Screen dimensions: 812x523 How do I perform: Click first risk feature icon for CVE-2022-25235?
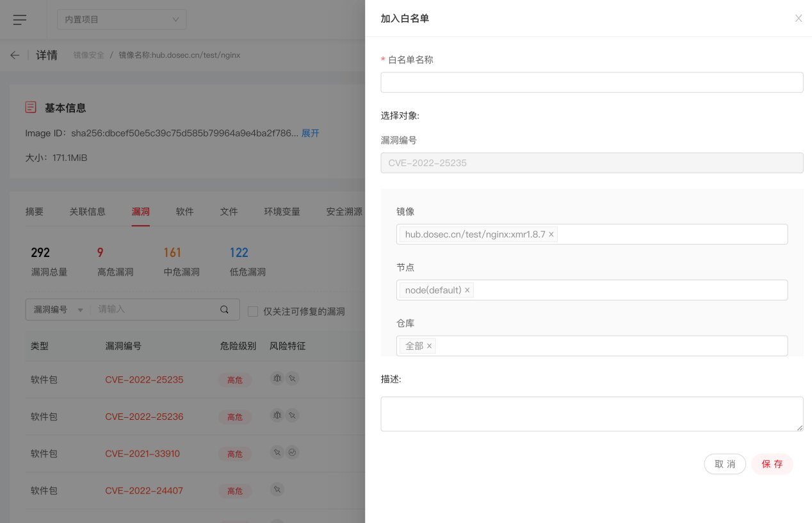(x=277, y=379)
